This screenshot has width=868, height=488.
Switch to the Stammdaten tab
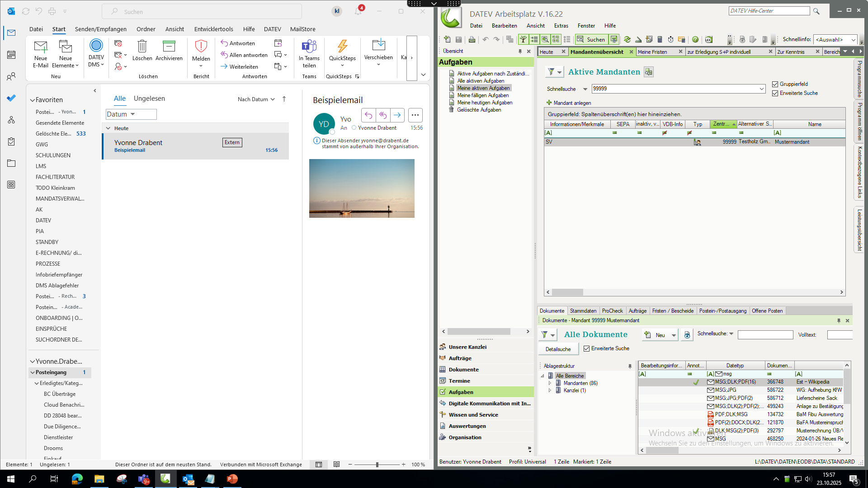pyautogui.click(x=583, y=311)
